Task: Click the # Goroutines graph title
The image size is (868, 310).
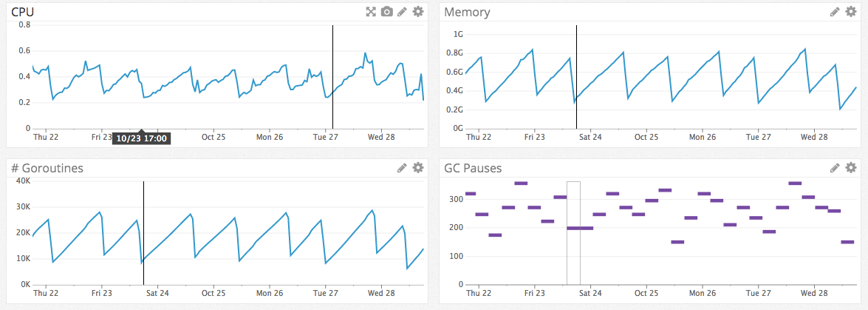Action: coord(47,168)
